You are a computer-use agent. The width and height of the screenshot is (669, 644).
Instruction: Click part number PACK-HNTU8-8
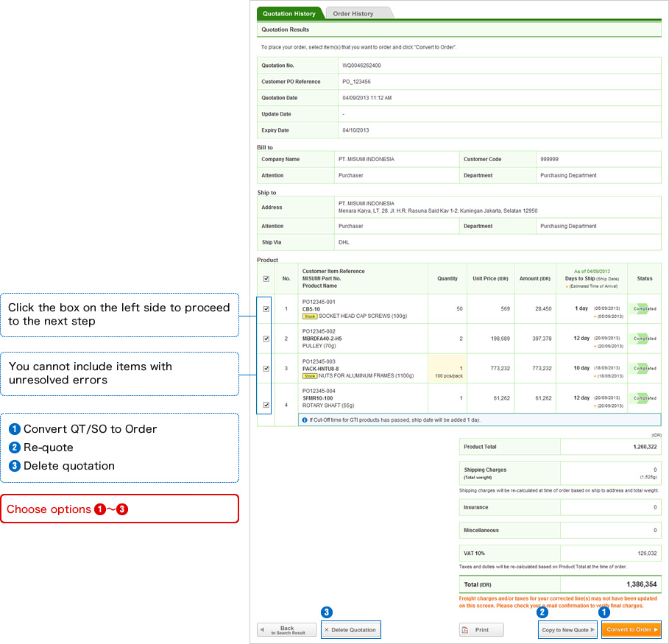(320, 369)
